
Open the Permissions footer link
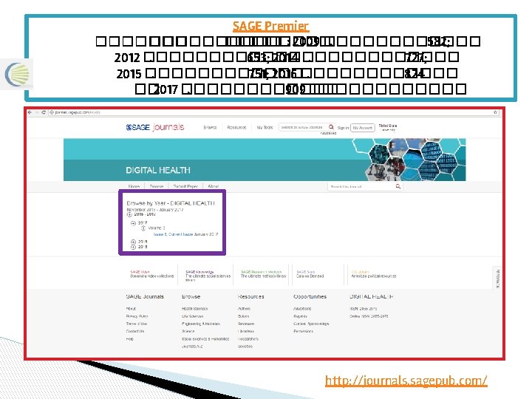pos(304,331)
